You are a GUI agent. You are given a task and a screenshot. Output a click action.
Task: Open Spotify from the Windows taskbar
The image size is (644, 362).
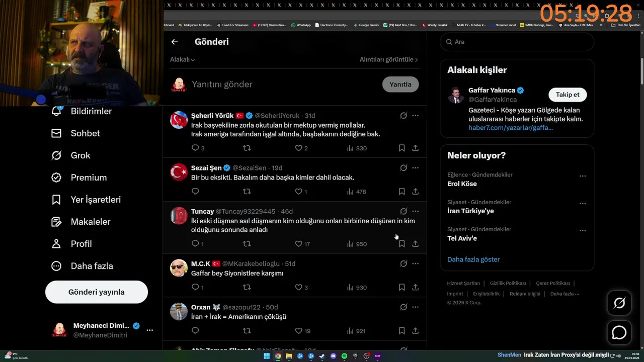[x=344, y=356]
